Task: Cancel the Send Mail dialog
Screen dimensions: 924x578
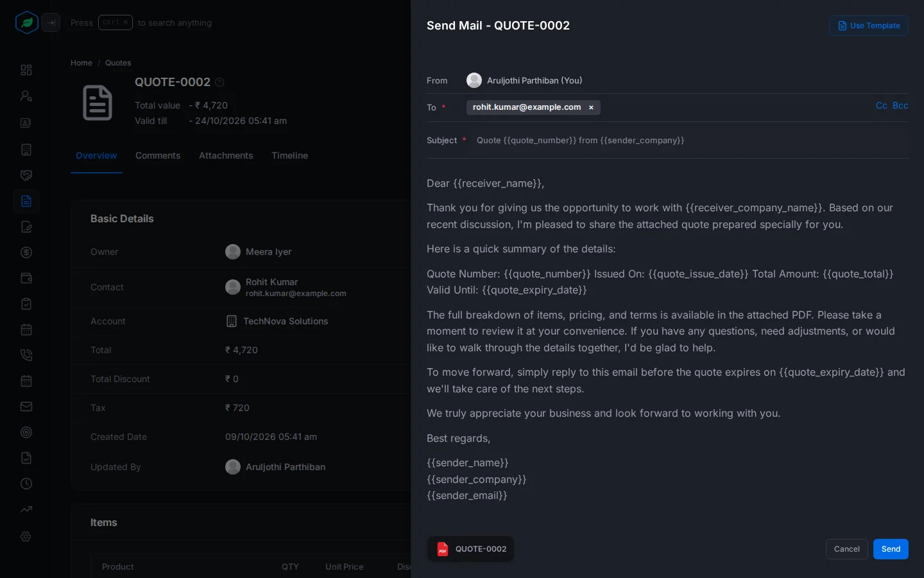Action: coord(847,549)
